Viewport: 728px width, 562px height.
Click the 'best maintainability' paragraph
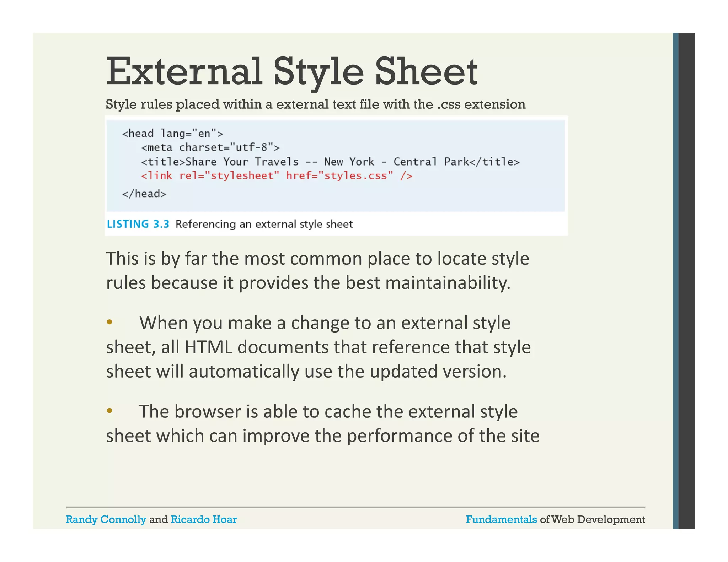[317, 271]
